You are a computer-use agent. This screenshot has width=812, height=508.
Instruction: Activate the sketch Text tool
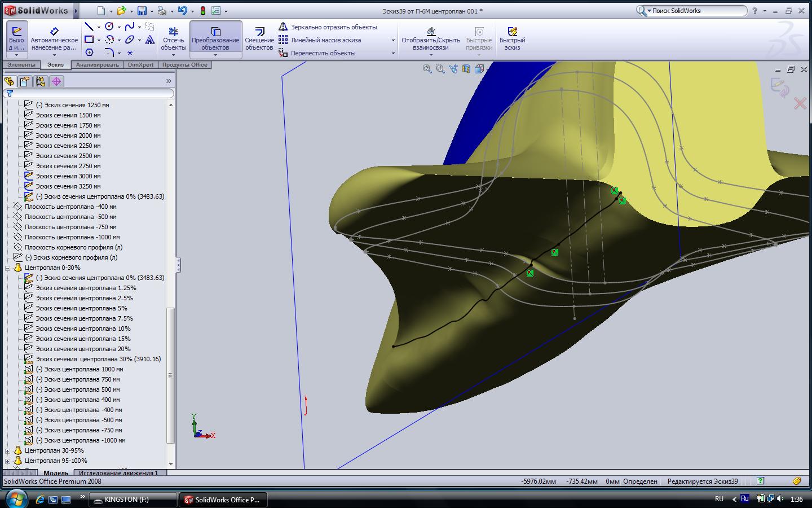(150, 40)
